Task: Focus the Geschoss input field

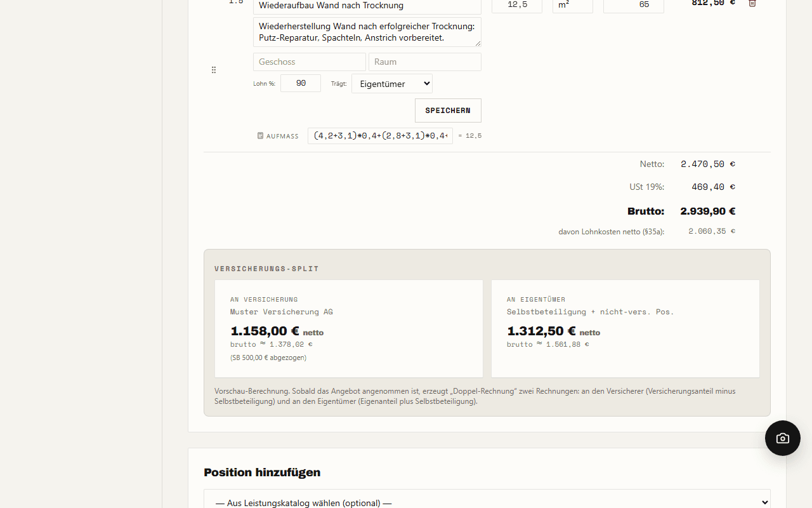Action: pyautogui.click(x=310, y=62)
